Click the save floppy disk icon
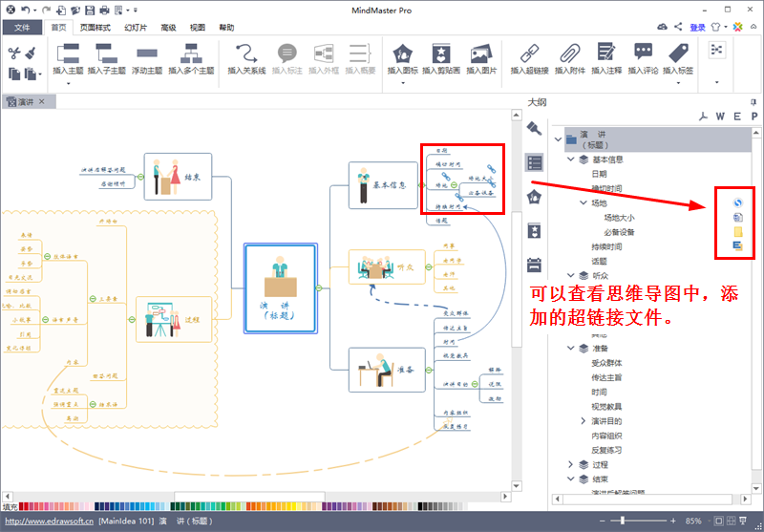 point(89,11)
